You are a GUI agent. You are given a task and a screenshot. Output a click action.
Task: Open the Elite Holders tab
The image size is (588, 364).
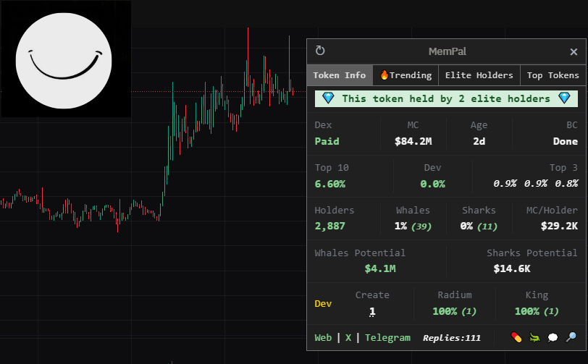click(479, 75)
